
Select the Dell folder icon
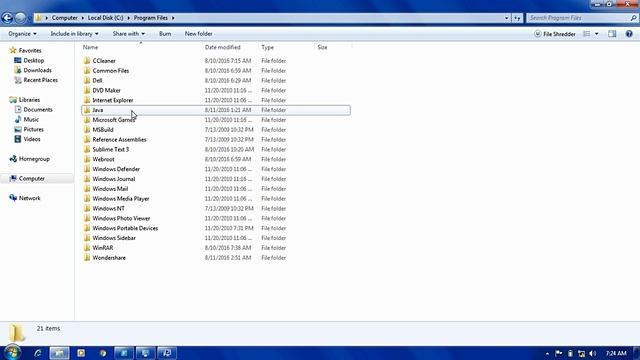click(87, 80)
